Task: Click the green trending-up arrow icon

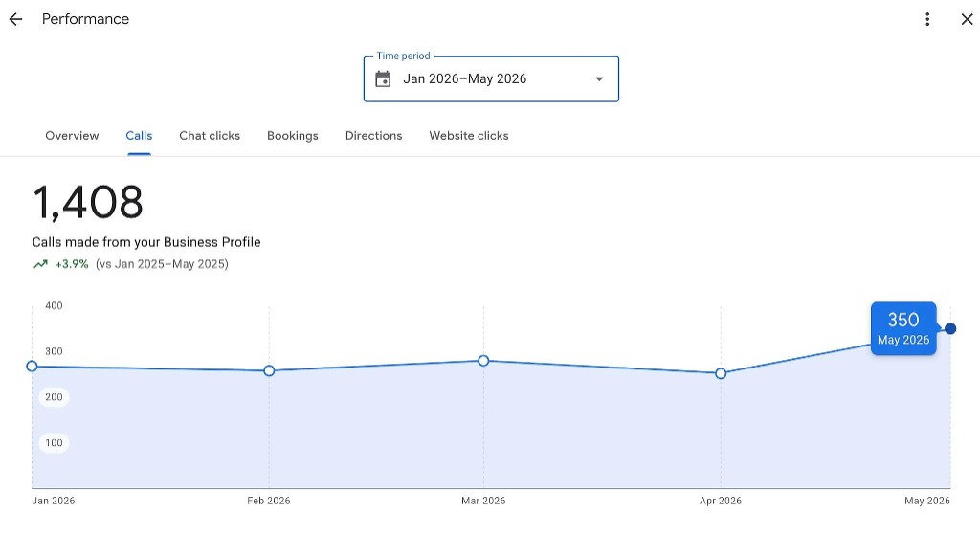Action: tap(40, 264)
